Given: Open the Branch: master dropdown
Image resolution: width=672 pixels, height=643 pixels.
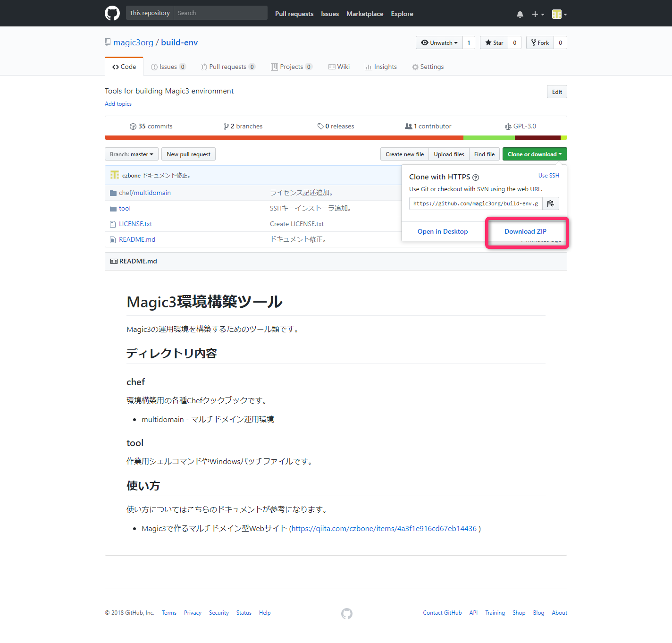Looking at the screenshot, I should click(132, 154).
